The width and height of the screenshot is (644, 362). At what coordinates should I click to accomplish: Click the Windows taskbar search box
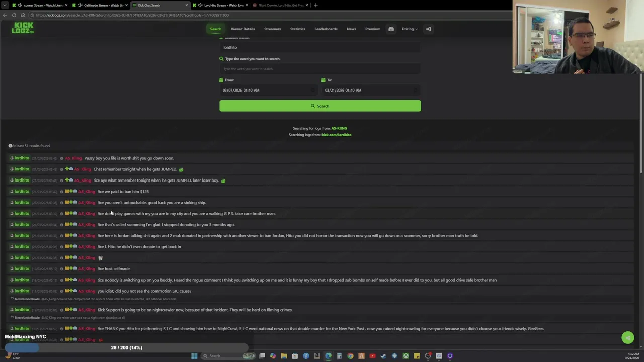point(229,356)
